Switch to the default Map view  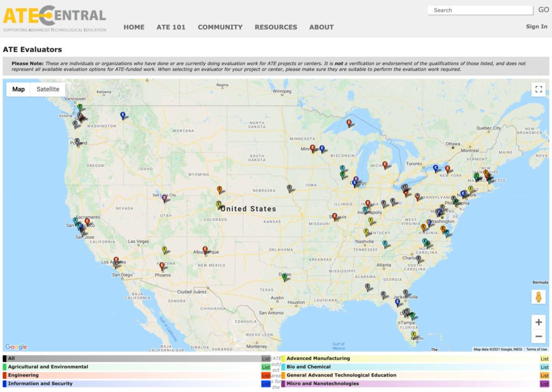coord(19,89)
